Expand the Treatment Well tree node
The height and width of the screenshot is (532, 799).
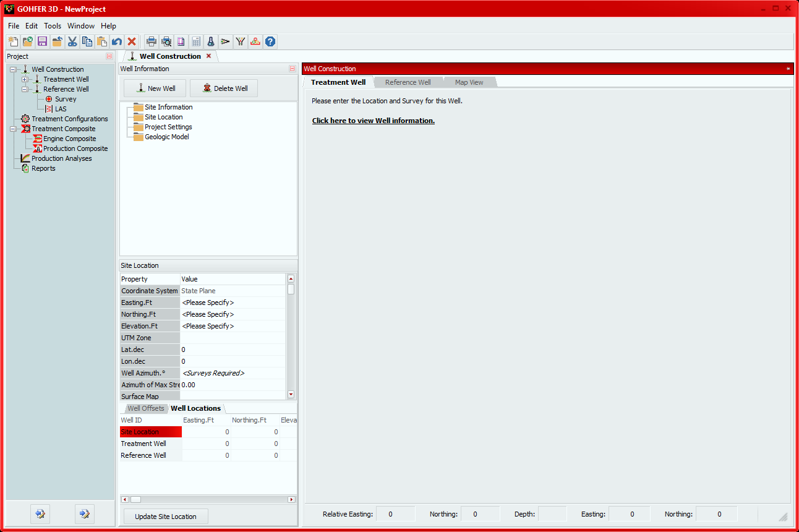click(25, 79)
